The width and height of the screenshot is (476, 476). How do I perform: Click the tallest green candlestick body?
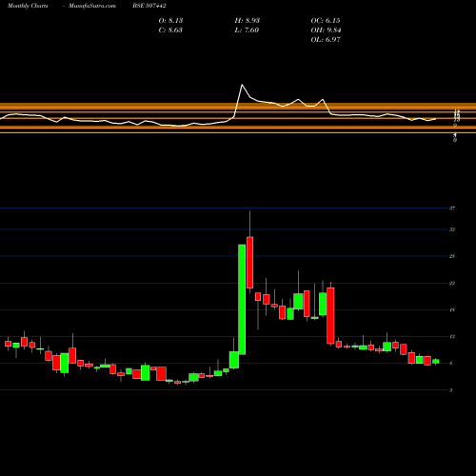click(x=242, y=300)
